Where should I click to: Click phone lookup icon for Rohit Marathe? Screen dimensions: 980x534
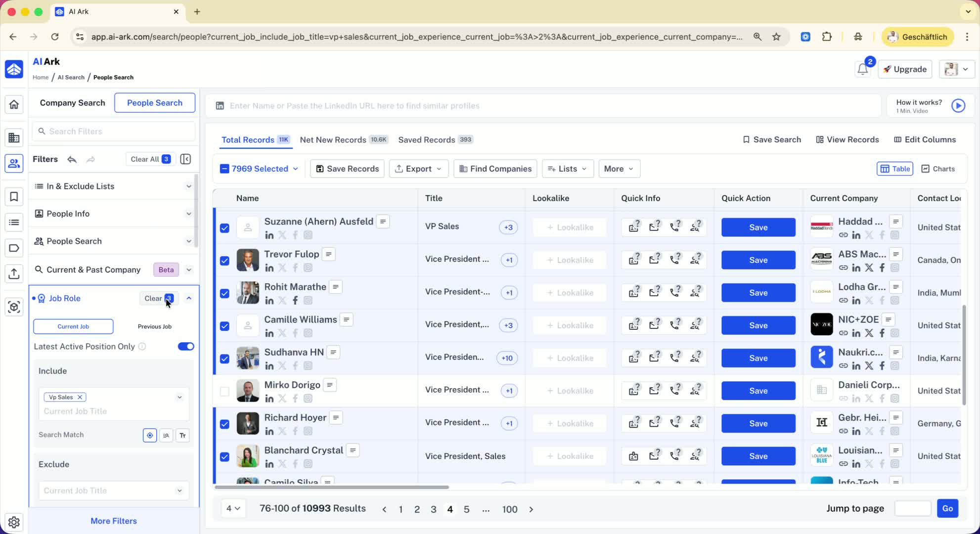tap(674, 293)
